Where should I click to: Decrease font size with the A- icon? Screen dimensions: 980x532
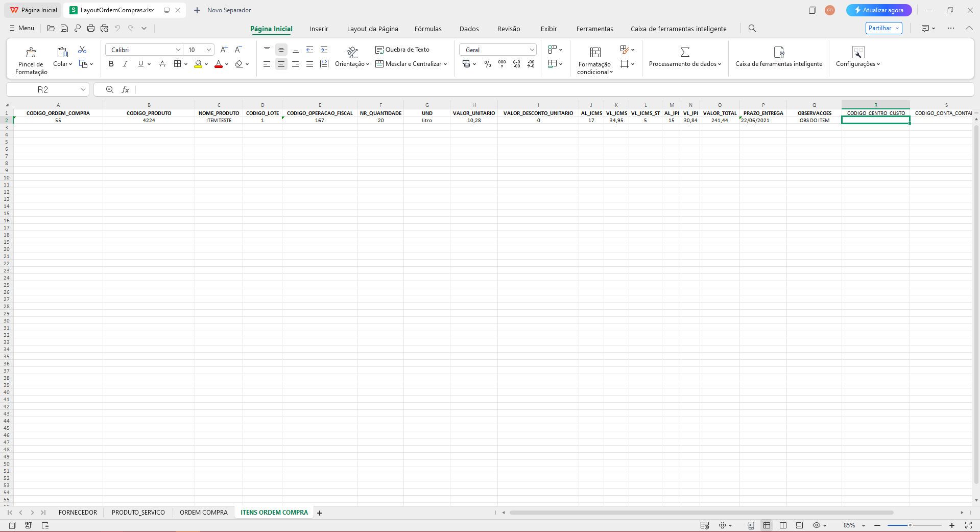coord(238,50)
